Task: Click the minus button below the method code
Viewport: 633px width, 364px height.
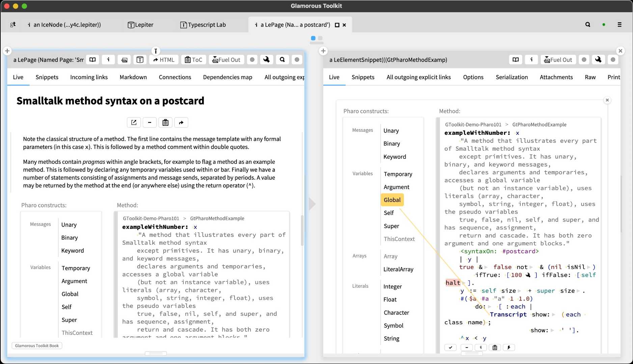Action: pyautogui.click(x=467, y=347)
